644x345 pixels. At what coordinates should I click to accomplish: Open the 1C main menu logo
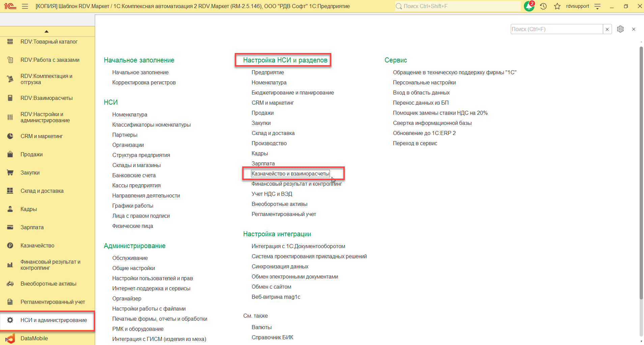pos(10,6)
